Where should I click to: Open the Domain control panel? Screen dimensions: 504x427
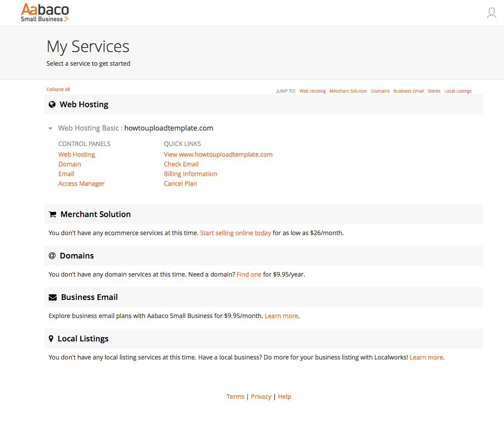tap(70, 164)
